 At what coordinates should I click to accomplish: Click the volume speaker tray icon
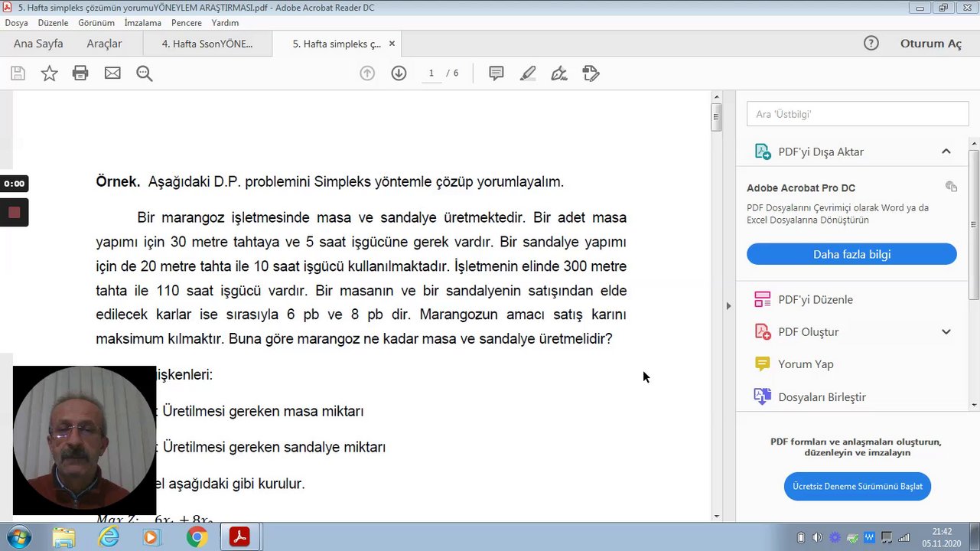click(x=818, y=537)
